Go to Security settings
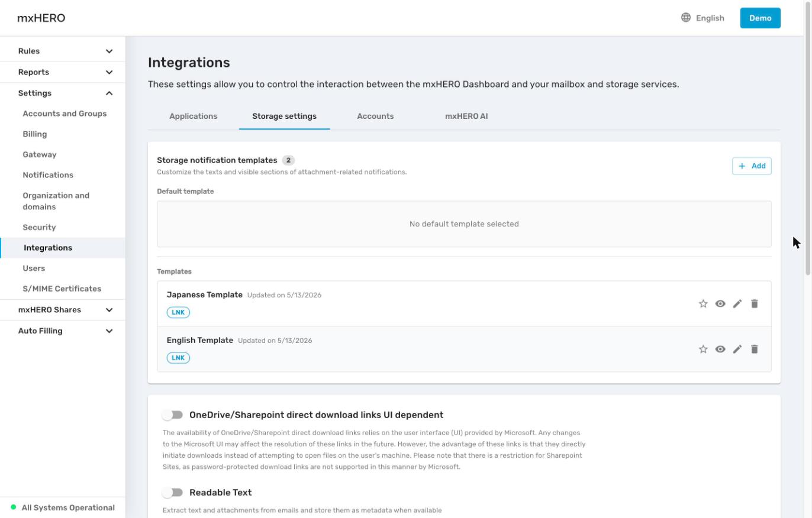Viewport: 812px width, 518px height. (39, 227)
